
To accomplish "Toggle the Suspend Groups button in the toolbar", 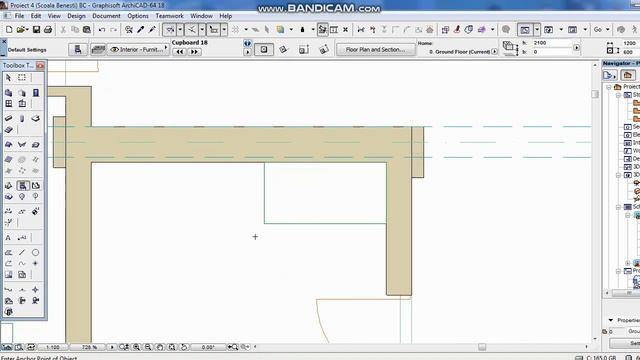I will click(322, 29).
